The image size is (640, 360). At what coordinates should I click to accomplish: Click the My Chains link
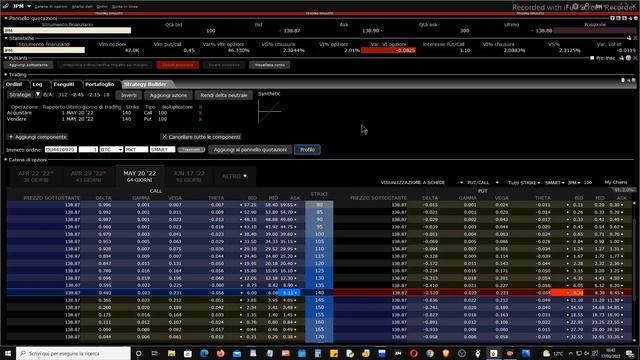pyautogui.click(x=616, y=182)
